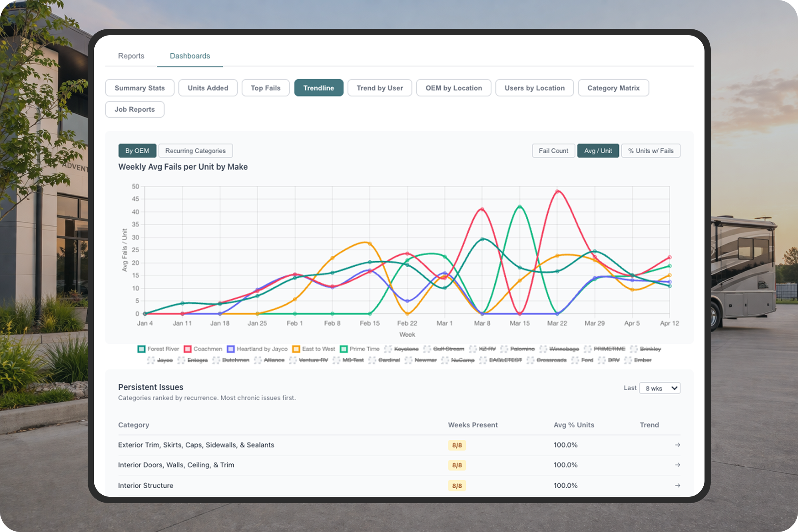Open the Category Matrix dashboard
Image resolution: width=798 pixels, height=532 pixels.
click(x=613, y=88)
